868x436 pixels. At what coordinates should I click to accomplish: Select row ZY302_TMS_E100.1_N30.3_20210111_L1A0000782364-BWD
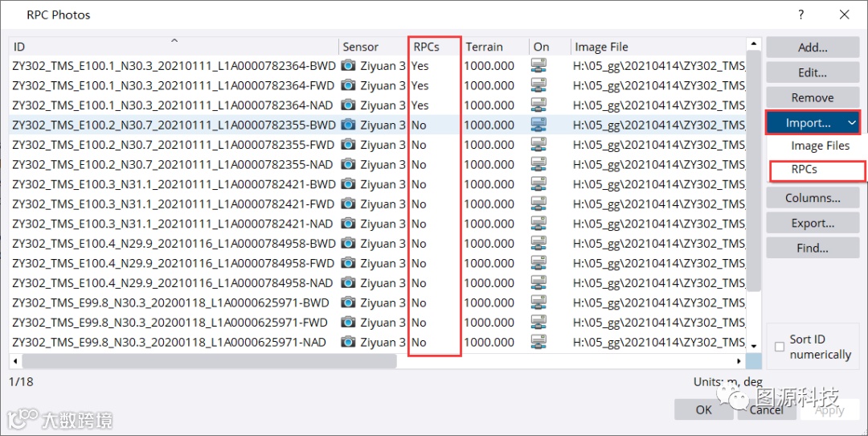click(378, 66)
